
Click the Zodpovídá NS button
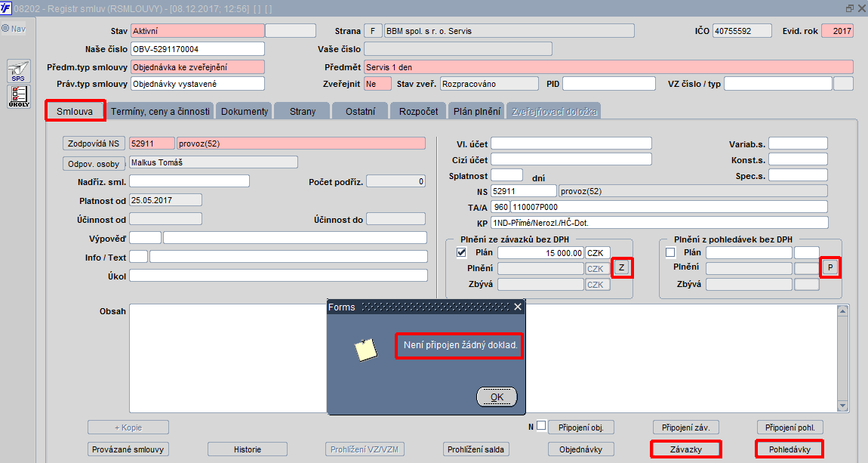pyautogui.click(x=94, y=144)
